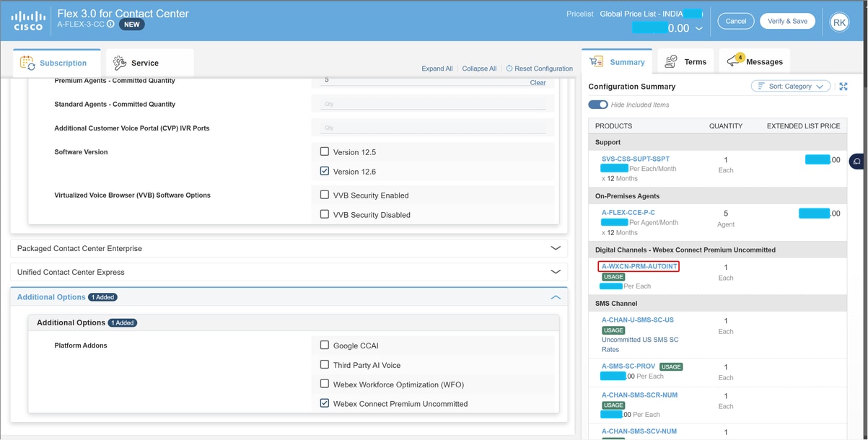The height and width of the screenshot is (440, 868).
Task: Check Third Party AI Voice addon
Action: pyautogui.click(x=325, y=365)
